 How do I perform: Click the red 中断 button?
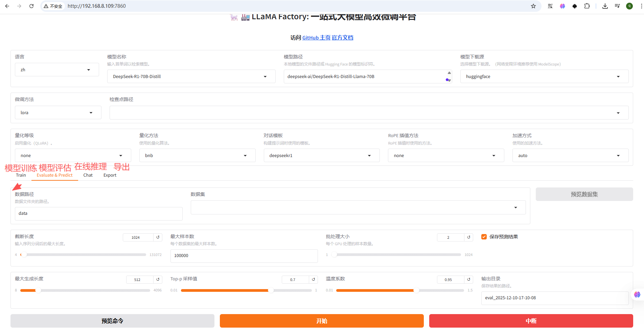pyautogui.click(x=531, y=321)
